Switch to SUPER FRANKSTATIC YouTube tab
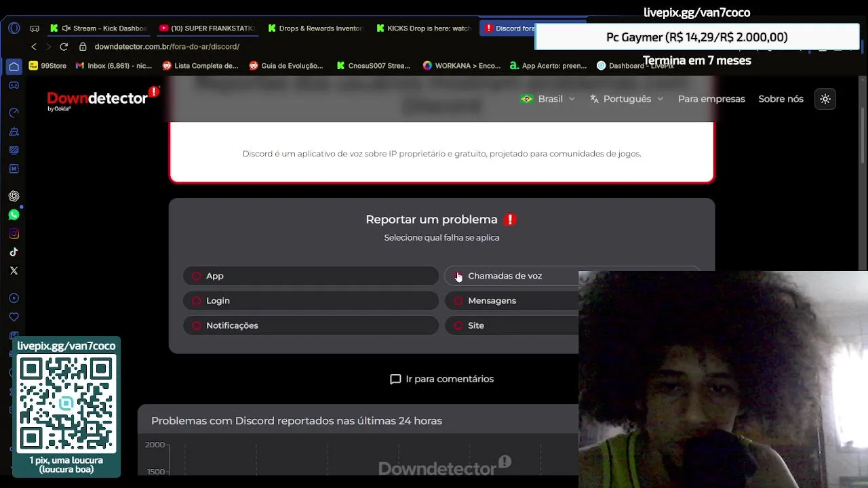868x488 pixels. pos(207,28)
